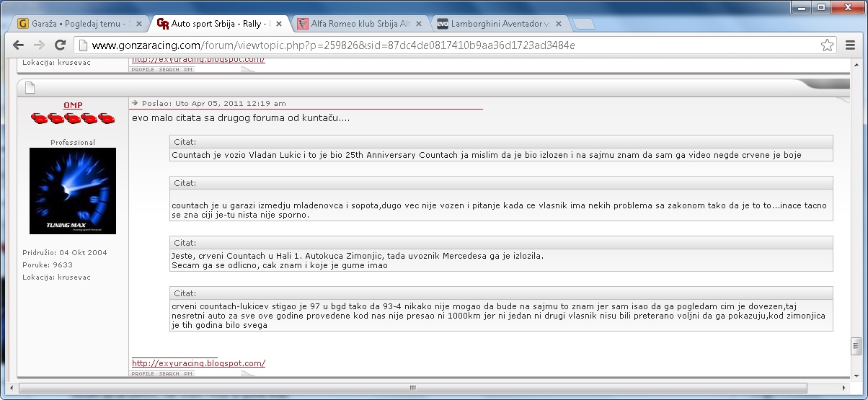Close the Auto sport Srbija tab
The width and height of the screenshot is (868, 400).
[279, 24]
